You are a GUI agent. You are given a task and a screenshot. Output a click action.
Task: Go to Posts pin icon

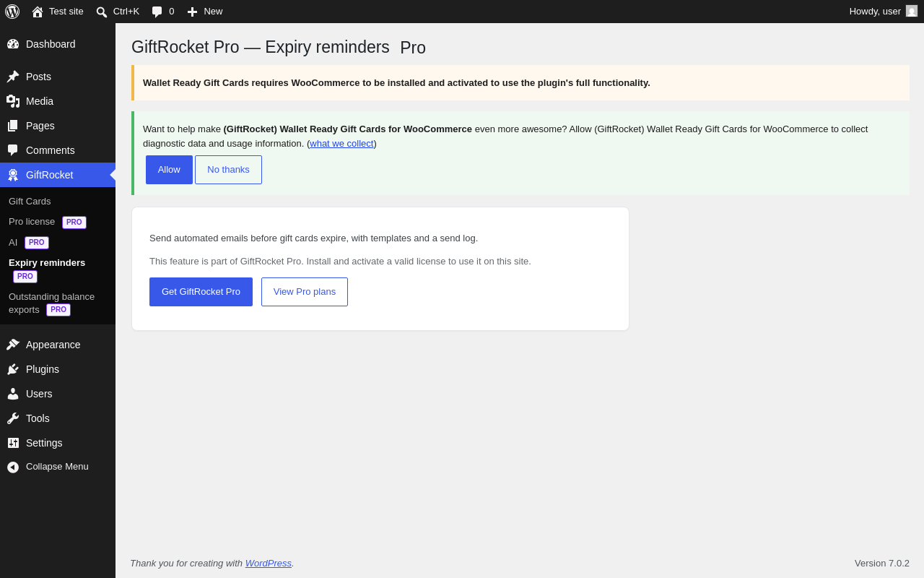[13, 77]
